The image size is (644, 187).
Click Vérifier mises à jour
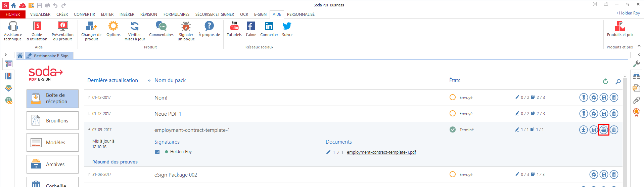135,31
